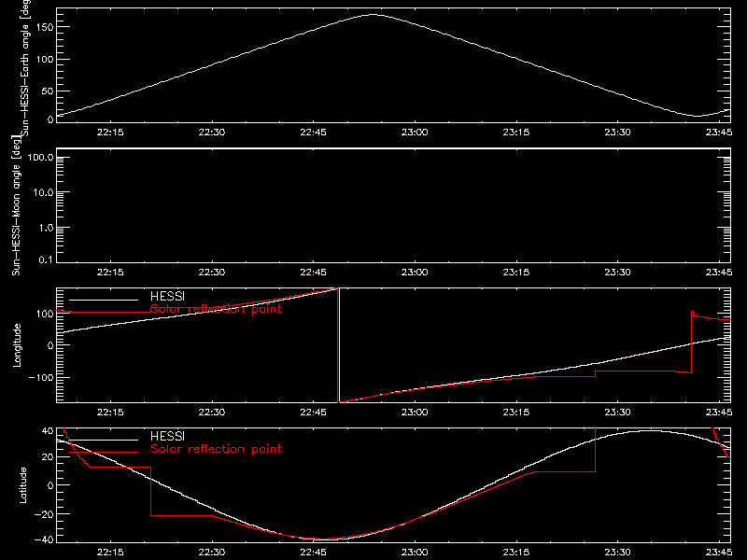Click the Sun-HESSI-Earth angle axis title
The image size is (747, 560).
[25, 68]
